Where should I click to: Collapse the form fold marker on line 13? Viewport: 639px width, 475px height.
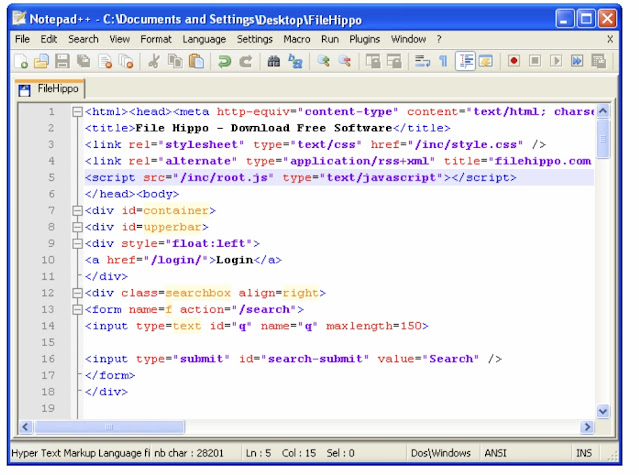(77, 310)
